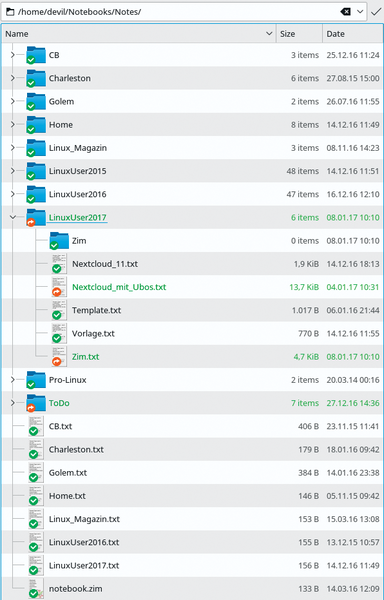Select the LinuxUser2016 folder entry

pos(77,194)
